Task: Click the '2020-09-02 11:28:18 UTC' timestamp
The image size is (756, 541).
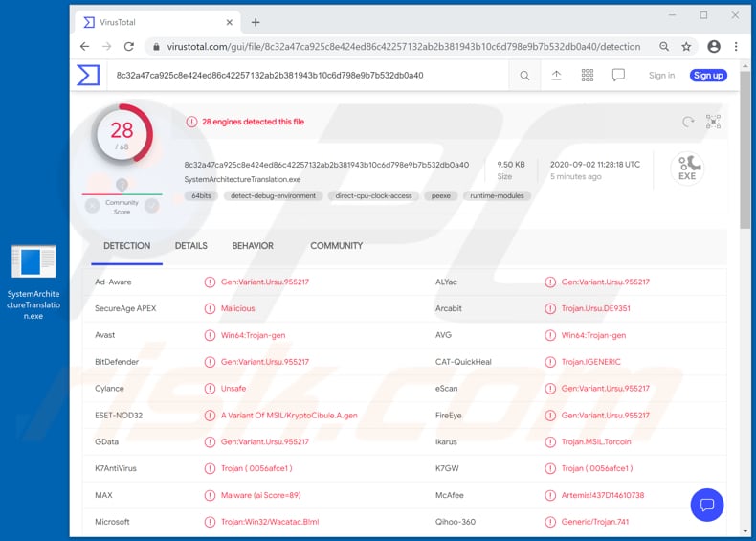Action: [x=595, y=165]
